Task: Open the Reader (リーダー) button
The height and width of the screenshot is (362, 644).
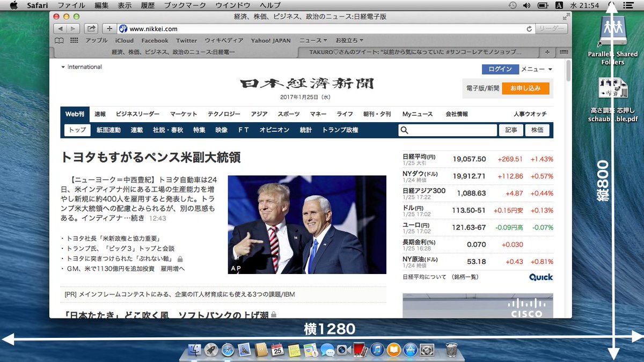Action: pos(551,29)
